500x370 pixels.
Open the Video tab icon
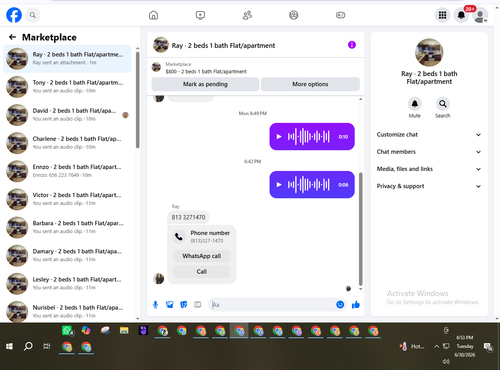pos(200,15)
